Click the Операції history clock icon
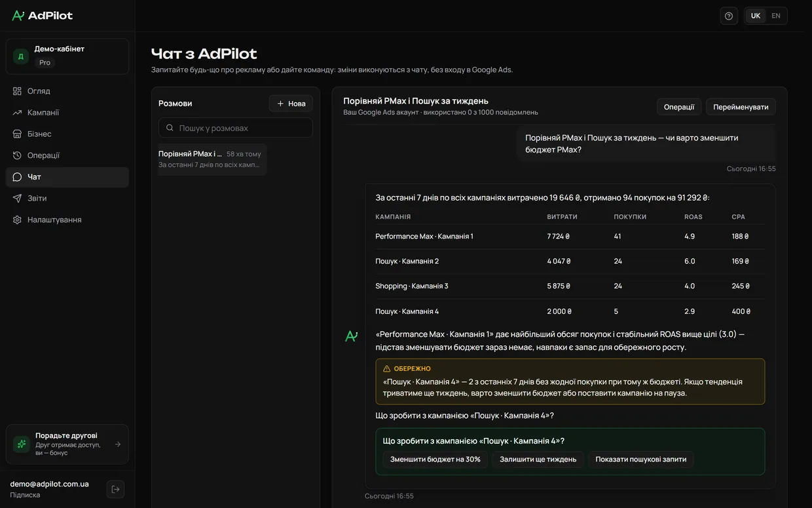The height and width of the screenshot is (508, 812). (x=17, y=155)
